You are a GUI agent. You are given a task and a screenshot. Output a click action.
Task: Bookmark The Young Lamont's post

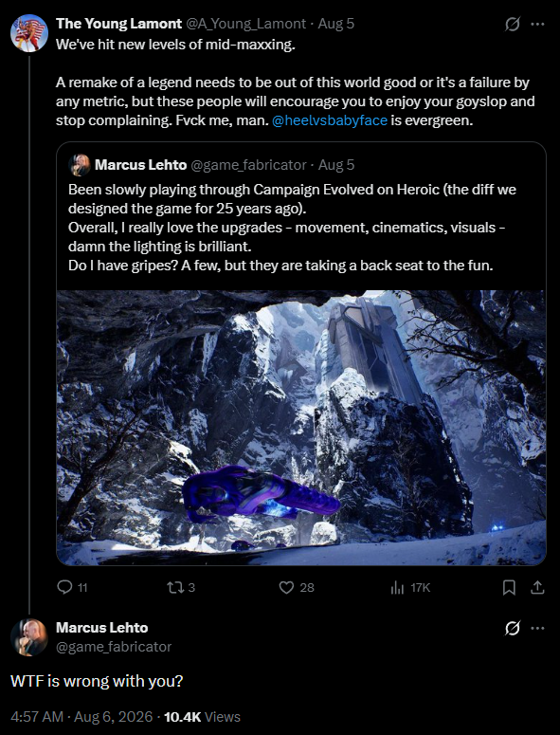coord(509,587)
